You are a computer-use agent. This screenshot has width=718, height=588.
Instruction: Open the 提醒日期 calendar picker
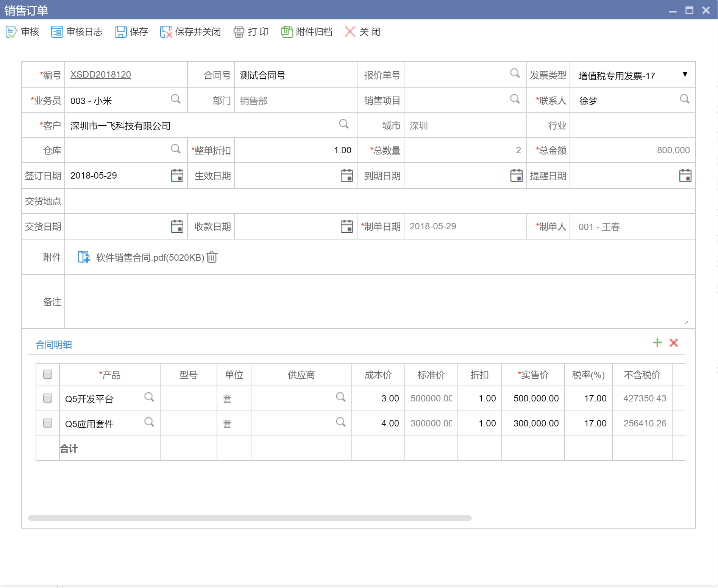[685, 176]
